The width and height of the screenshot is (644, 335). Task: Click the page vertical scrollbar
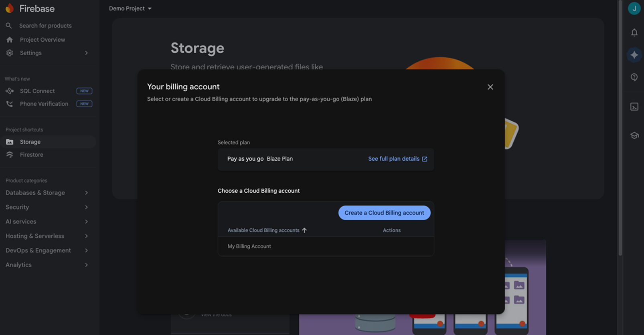coord(620,128)
